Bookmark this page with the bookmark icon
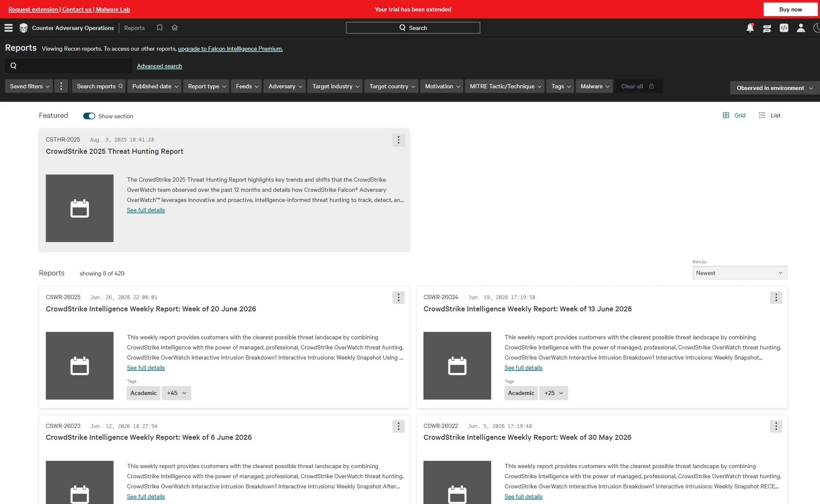The image size is (820, 504). point(159,28)
